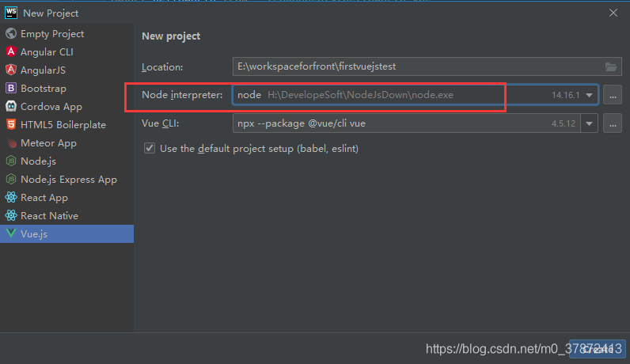Image resolution: width=630 pixels, height=364 pixels.
Task: Click the Create button
Action: pyautogui.click(x=598, y=349)
